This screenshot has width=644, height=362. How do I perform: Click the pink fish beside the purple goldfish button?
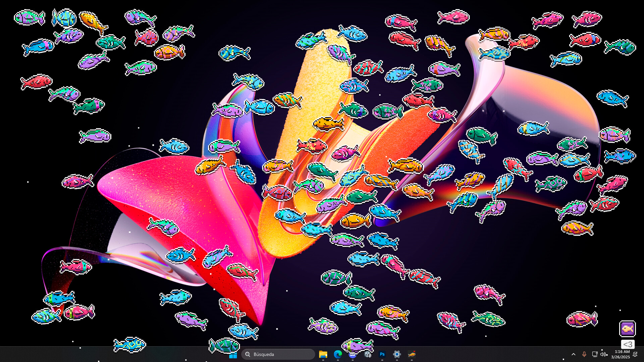582,319
